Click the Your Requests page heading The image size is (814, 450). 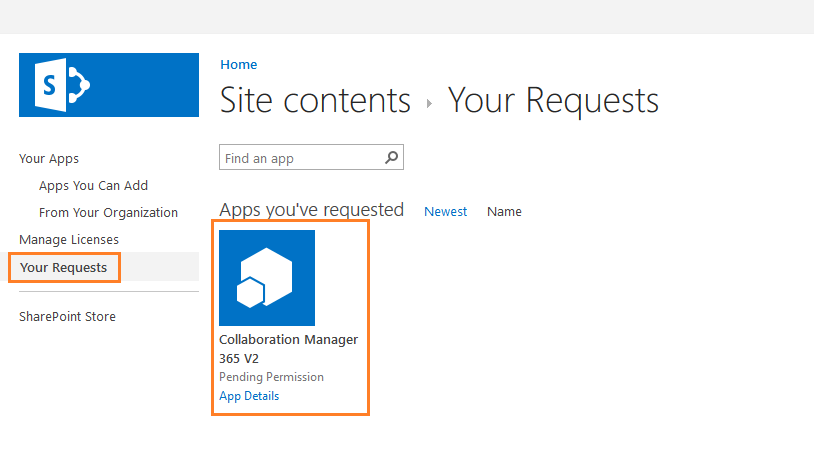553,101
